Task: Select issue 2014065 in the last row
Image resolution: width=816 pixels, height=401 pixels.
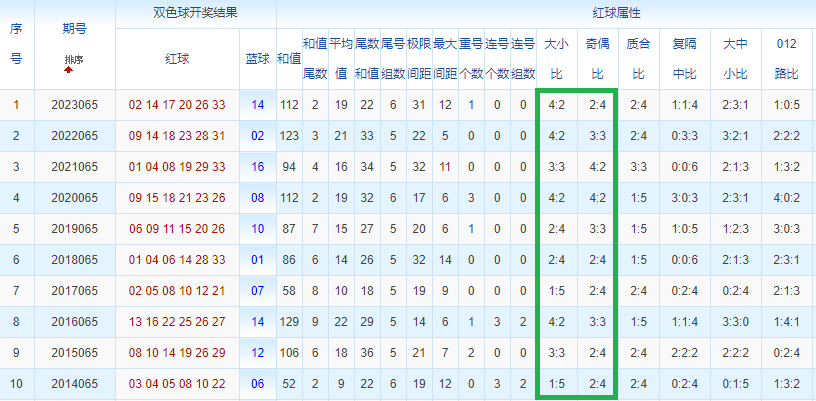Action: tap(74, 384)
